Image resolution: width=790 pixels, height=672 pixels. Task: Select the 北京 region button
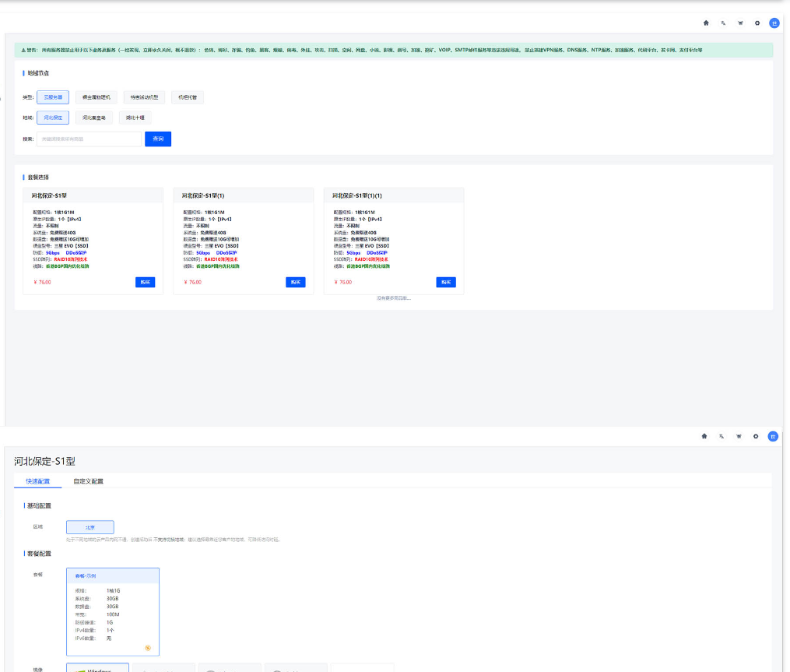[90, 527]
